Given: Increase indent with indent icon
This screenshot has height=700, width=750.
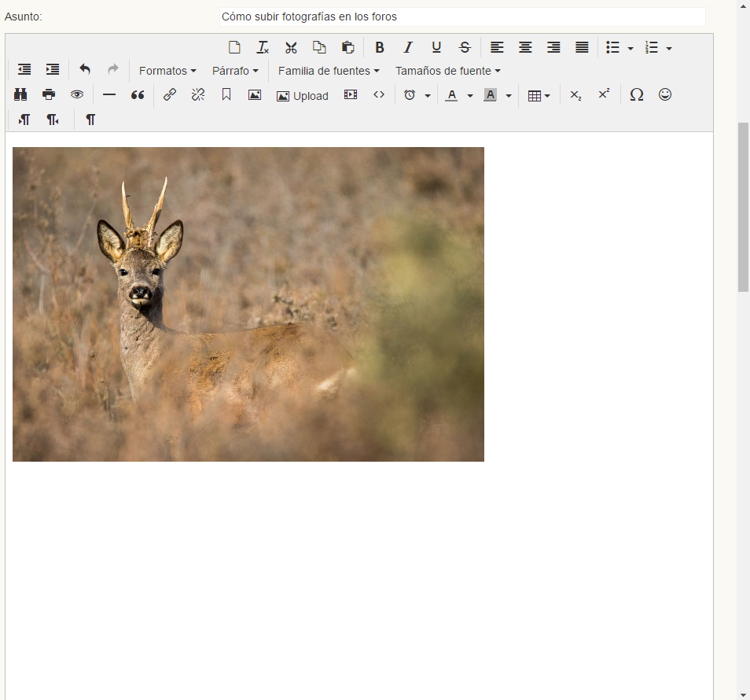Looking at the screenshot, I should 53,69.
